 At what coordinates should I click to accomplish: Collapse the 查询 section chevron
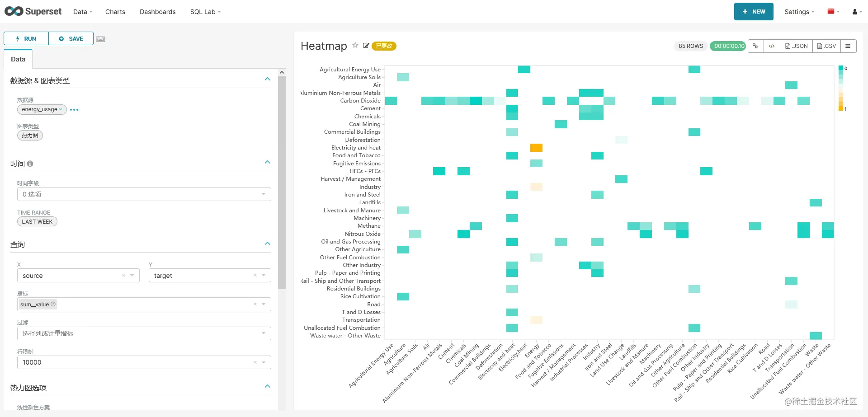(x=268, y=244)
